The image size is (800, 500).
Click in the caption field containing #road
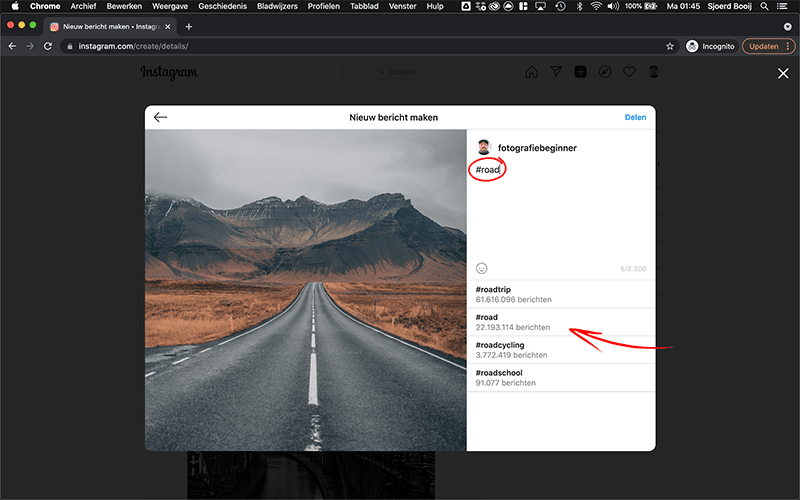(560, 209)
